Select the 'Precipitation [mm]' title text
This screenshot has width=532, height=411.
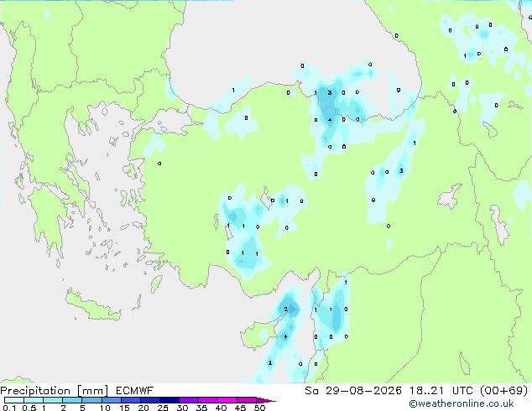[x=55, y=391]
